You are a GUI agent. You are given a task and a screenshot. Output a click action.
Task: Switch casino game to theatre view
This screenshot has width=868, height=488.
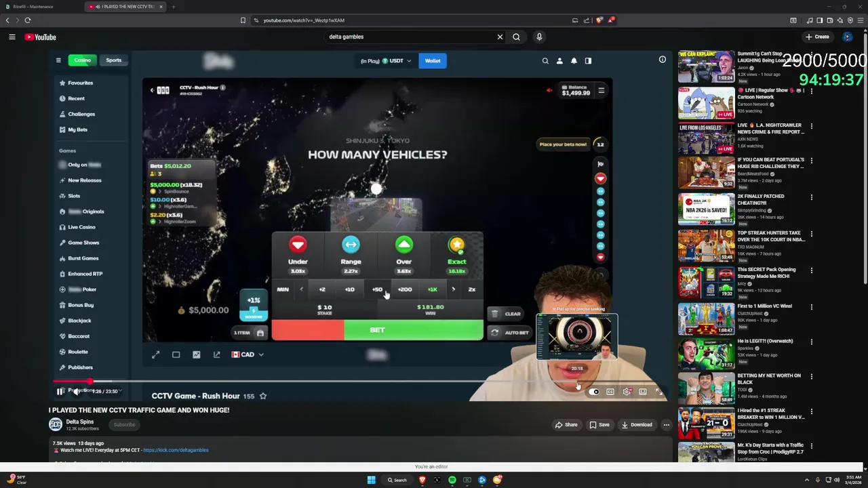pos(176,354)
